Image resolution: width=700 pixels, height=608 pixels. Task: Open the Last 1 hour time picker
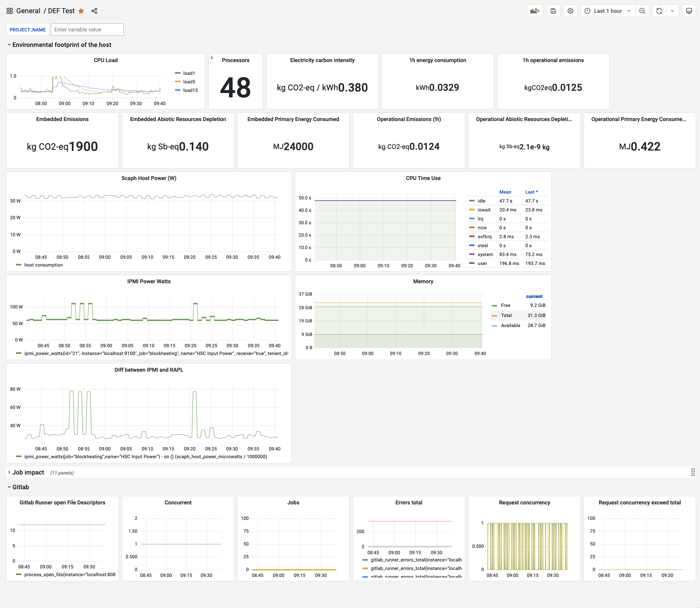coord(608,11)
